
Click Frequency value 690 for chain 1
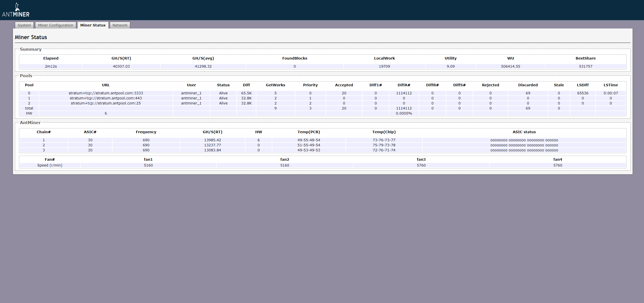(x=146, y=140)
